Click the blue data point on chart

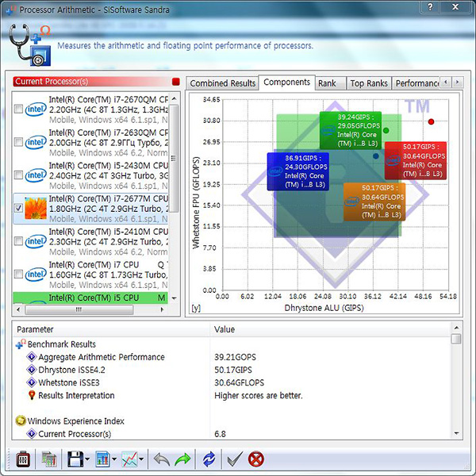coord(376,156)
